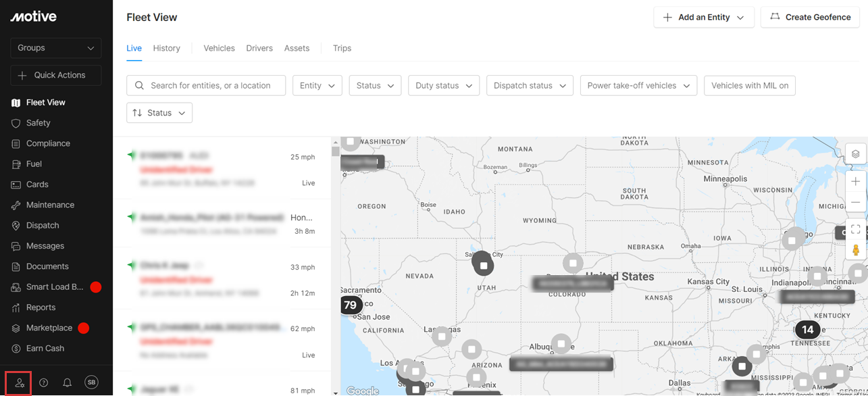Toggle fullscreen map view
Viewport: 868px width, 396px height.
[x=855, y=230]
